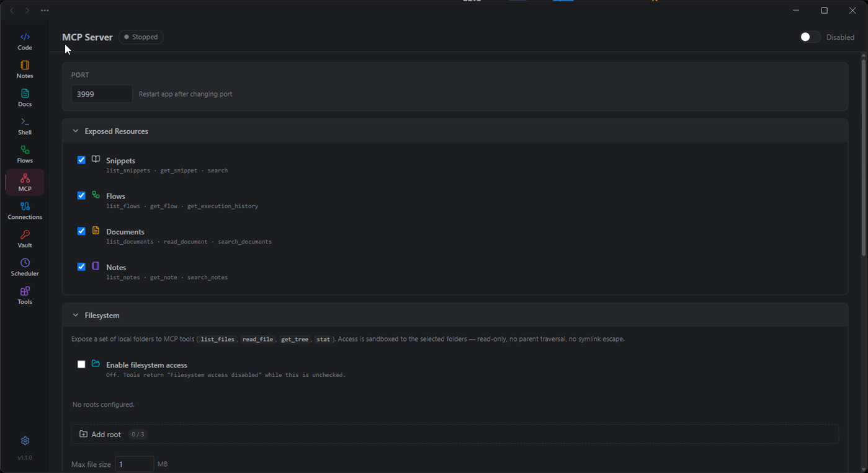Click the port number field
This screenshot has height=473, width=868.
[x=102, y=94]
